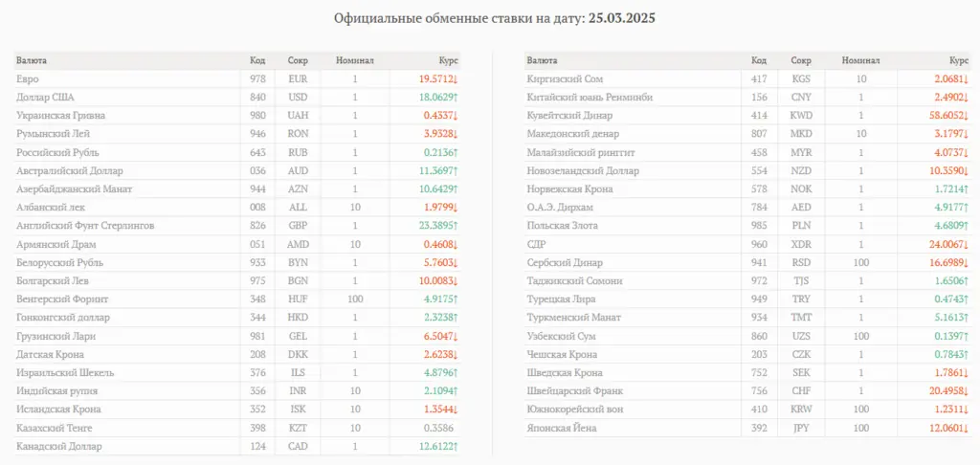Click the GBP abbreviation cell
980x465 pixels.
[299, 226]
